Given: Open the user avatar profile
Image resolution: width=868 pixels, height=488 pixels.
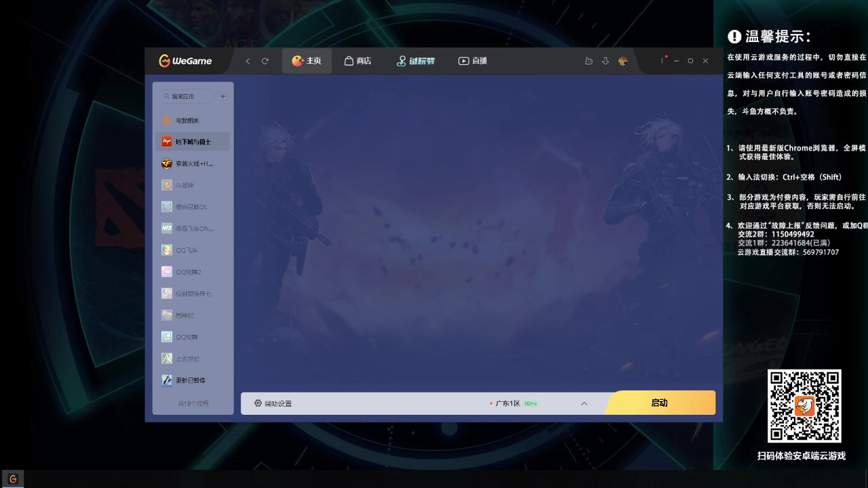Looking at the screenshot, I should pyautogui.click(x=623, y=61).
